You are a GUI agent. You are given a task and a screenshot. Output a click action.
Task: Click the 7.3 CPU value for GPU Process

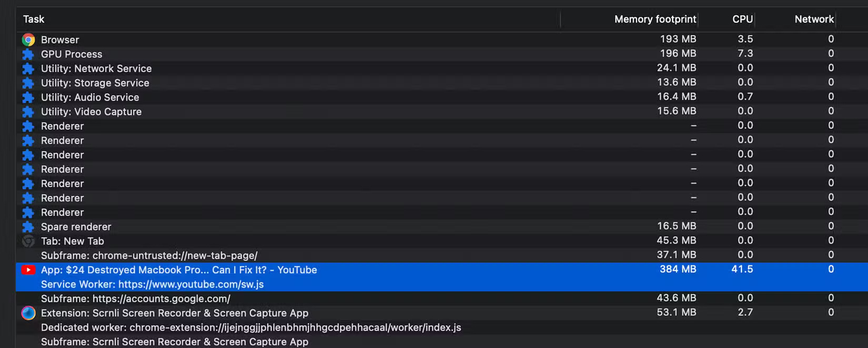745,53
